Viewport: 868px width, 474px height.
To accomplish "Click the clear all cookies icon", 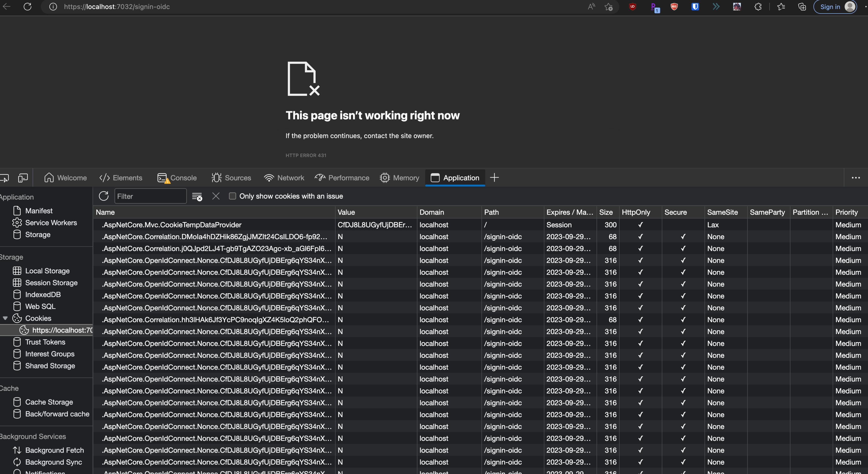I will click(197, 196).
